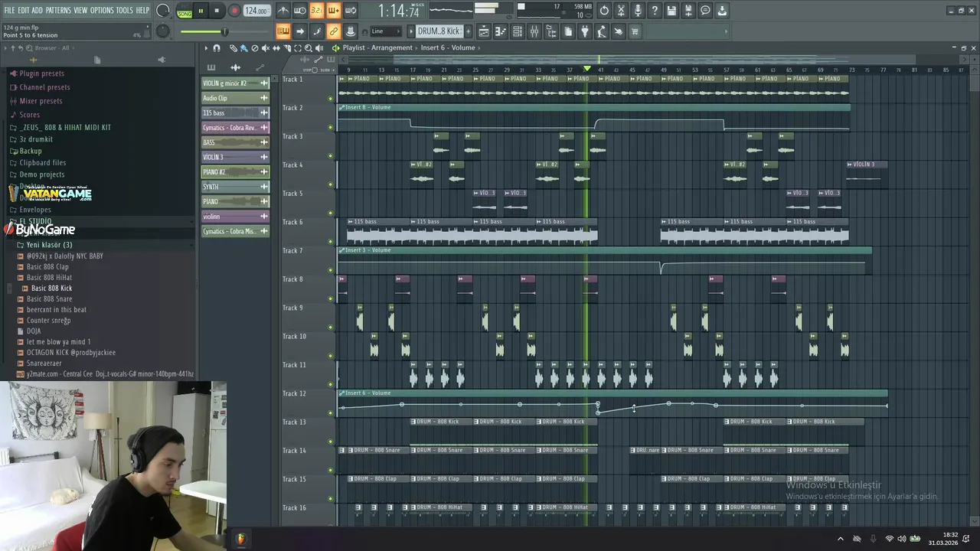
Task: Mute Track 1 with its green dot
Action: 331,99
